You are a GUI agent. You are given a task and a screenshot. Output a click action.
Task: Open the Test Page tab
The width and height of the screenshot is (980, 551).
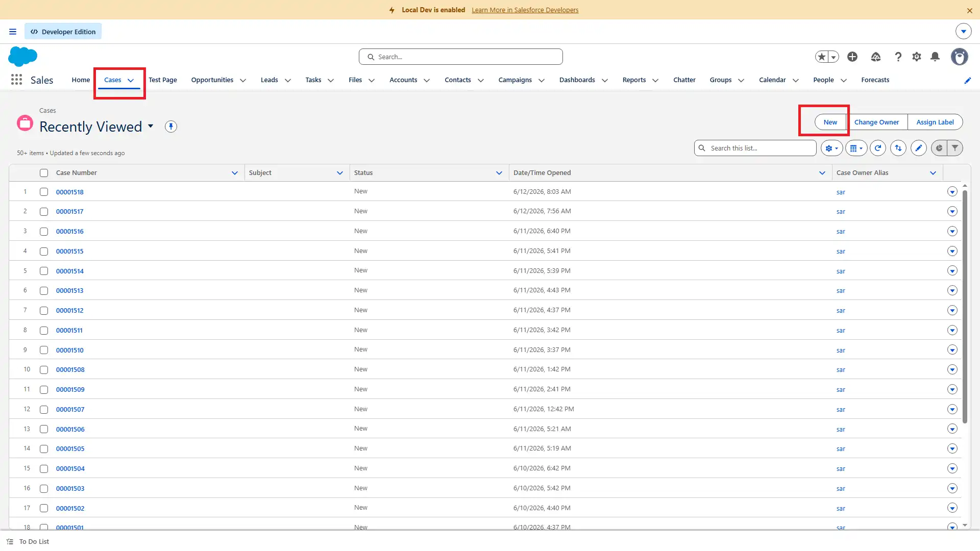click(x=163, y=80)
